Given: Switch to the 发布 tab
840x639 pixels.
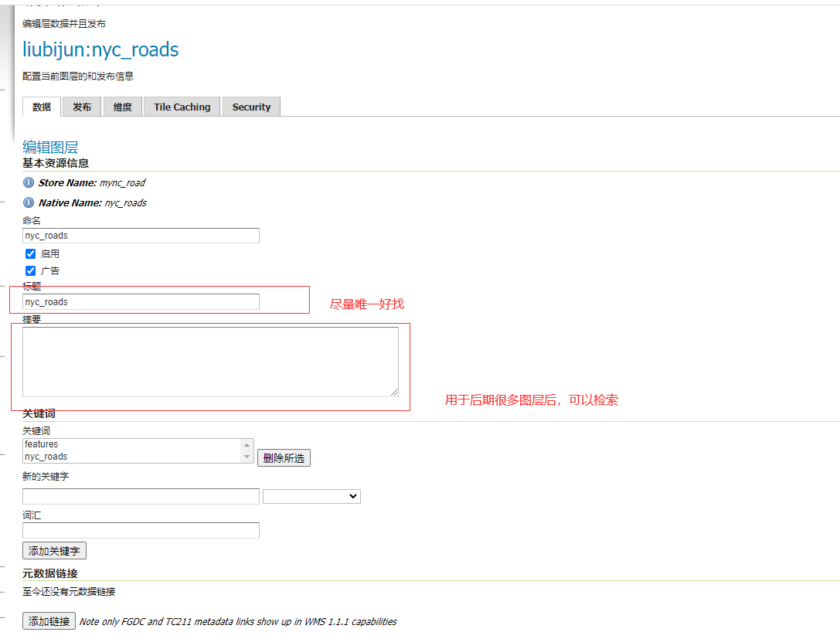Looking at the screenshot, I should 82,107.
